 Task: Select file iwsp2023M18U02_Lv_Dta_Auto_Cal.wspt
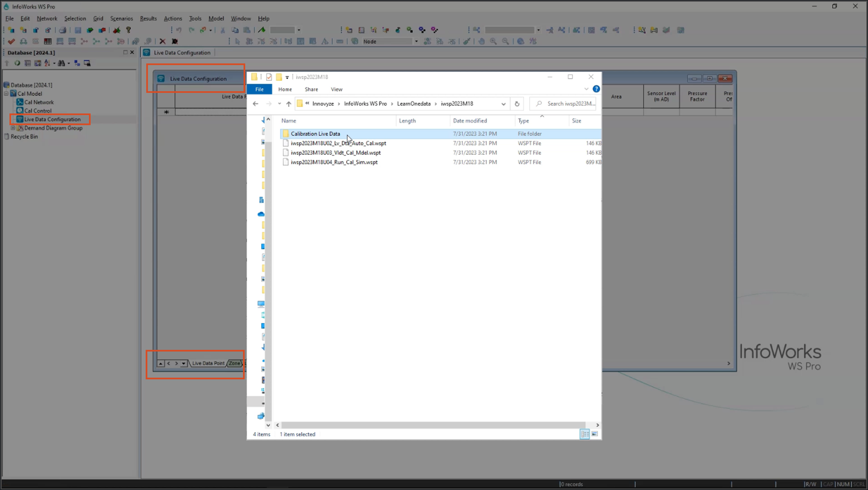pos(338,143)
